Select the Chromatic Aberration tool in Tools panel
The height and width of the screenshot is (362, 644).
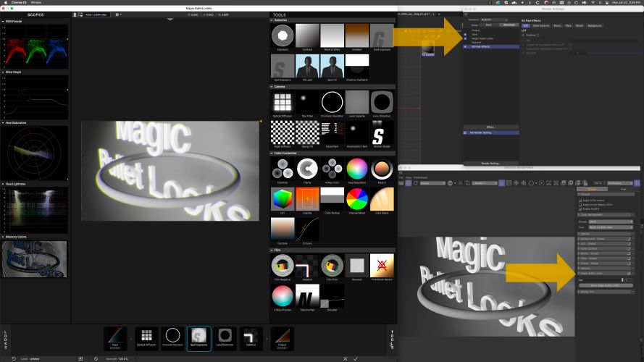tap(333, 102)
